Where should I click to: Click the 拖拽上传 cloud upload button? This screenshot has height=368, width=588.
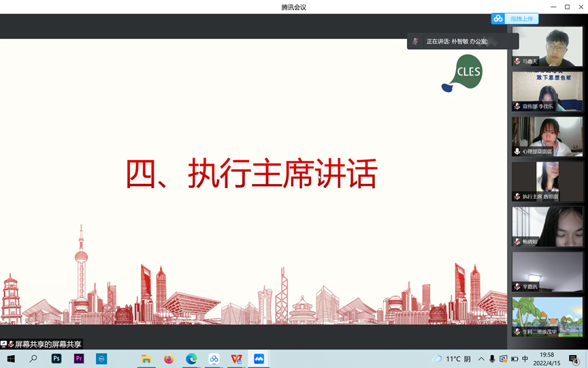pos(515,19)
